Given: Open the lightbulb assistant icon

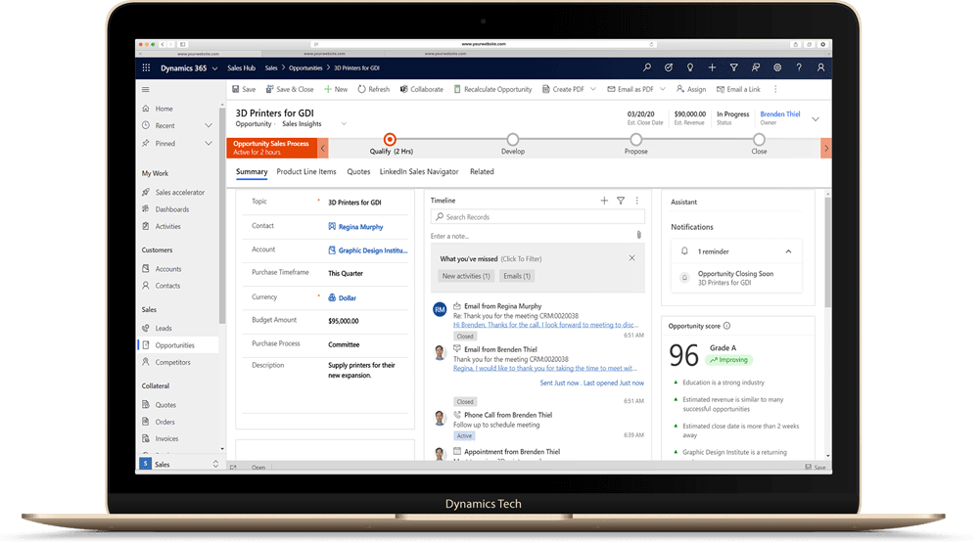Looking at the screenshot, I should 690,68.
